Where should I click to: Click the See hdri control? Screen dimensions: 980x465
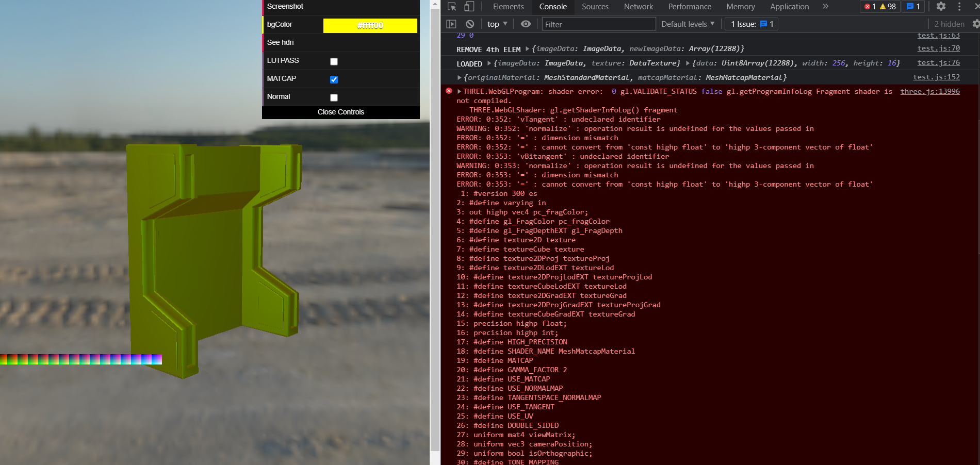point(341,43)
